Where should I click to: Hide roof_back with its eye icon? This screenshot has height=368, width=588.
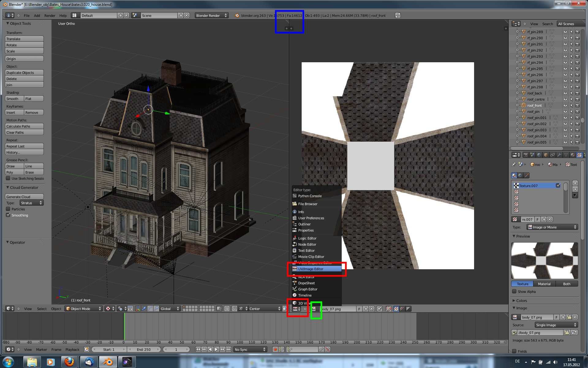pos(565,93)
